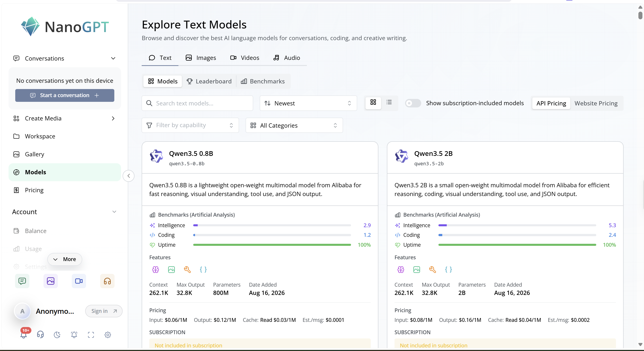
Task: Click vision image icon on Qwen3.5 2B
Action: pyautogui.click(x=417, y=269)
